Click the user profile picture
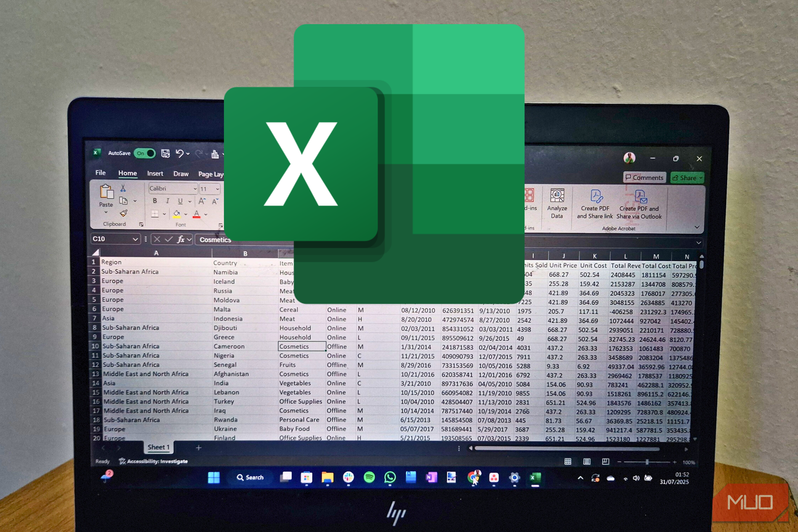This screenshot has height=532, width=798. [629, 158]
